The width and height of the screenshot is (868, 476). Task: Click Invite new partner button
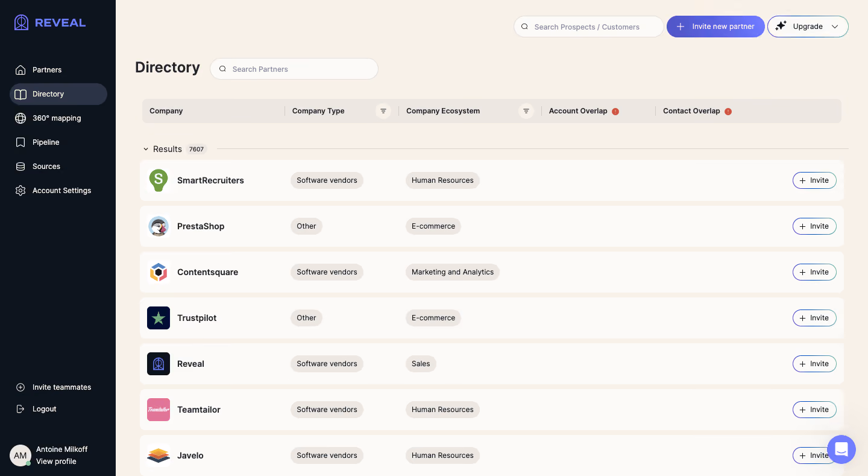pos(715,27)
